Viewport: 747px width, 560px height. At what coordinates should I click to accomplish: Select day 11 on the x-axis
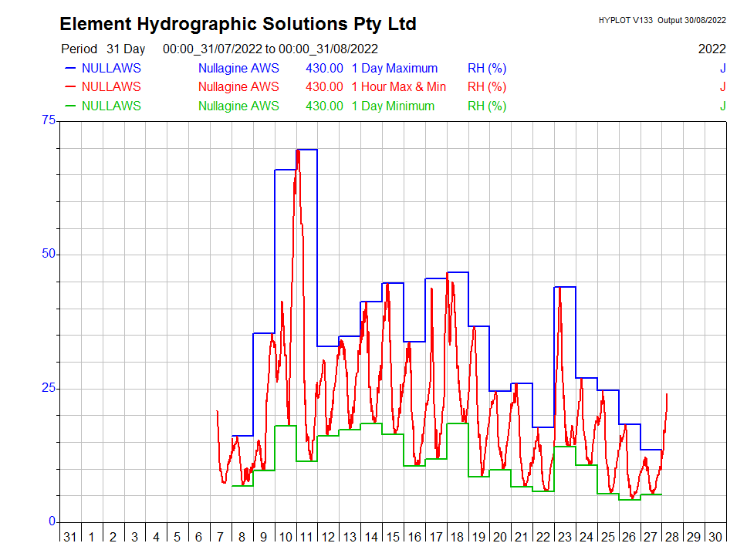click(306, 537)
